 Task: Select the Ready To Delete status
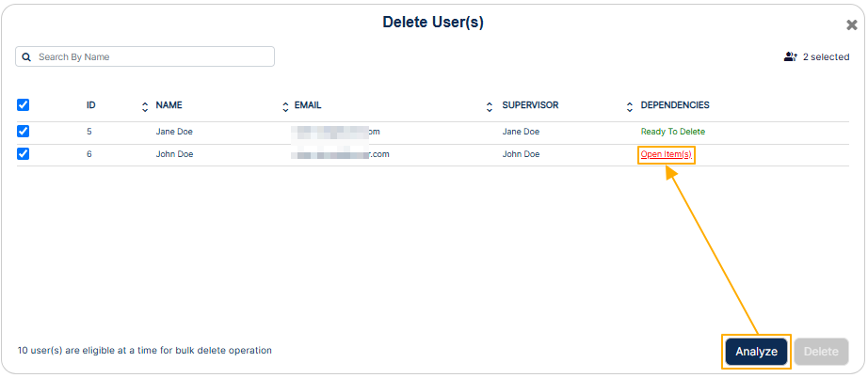(x=672, y=132)
